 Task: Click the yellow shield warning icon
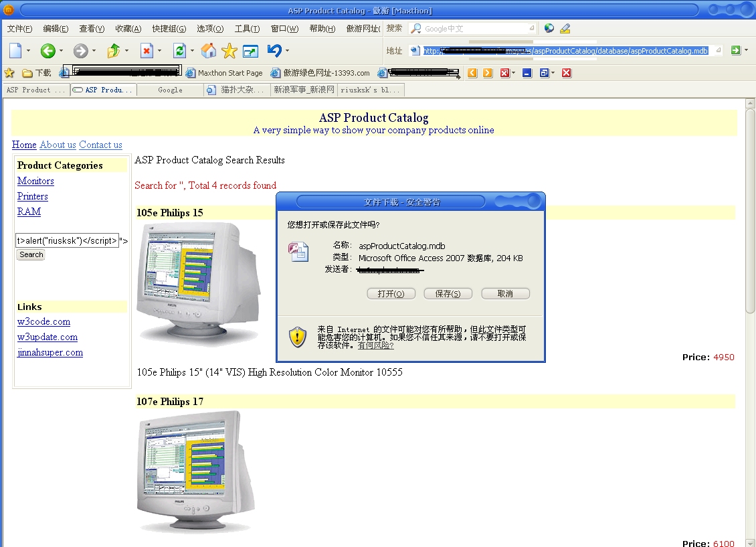[x=298, y=337]
